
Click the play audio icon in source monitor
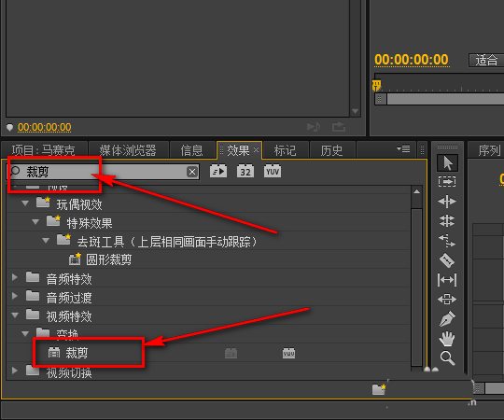tap(314, 127)
